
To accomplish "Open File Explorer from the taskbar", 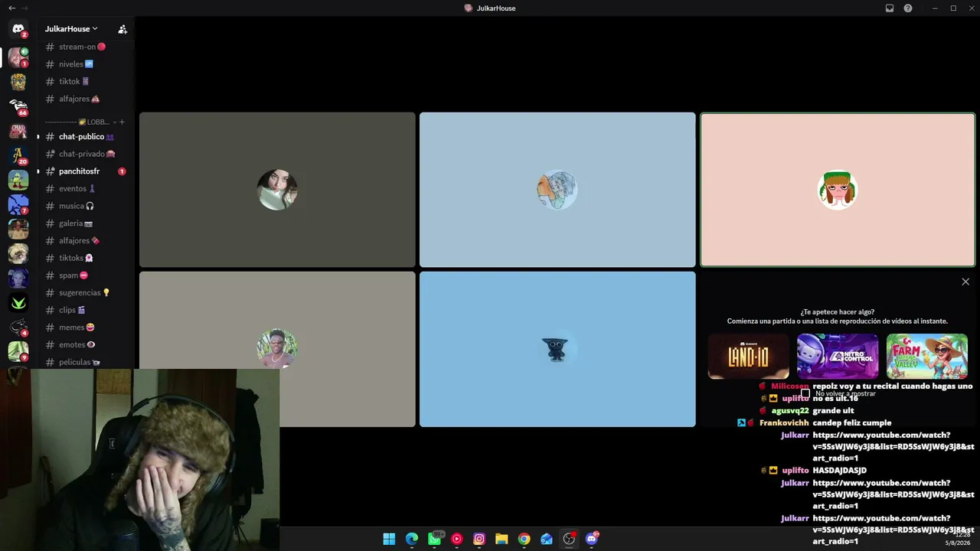I will 501,539.
